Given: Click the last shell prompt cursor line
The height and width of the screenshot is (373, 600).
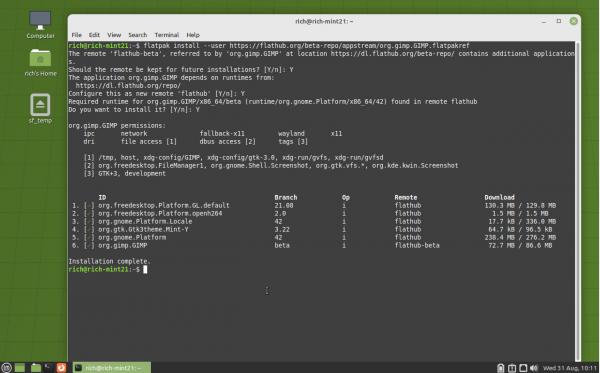Looking at the screenshot, I should coord(108,270).
